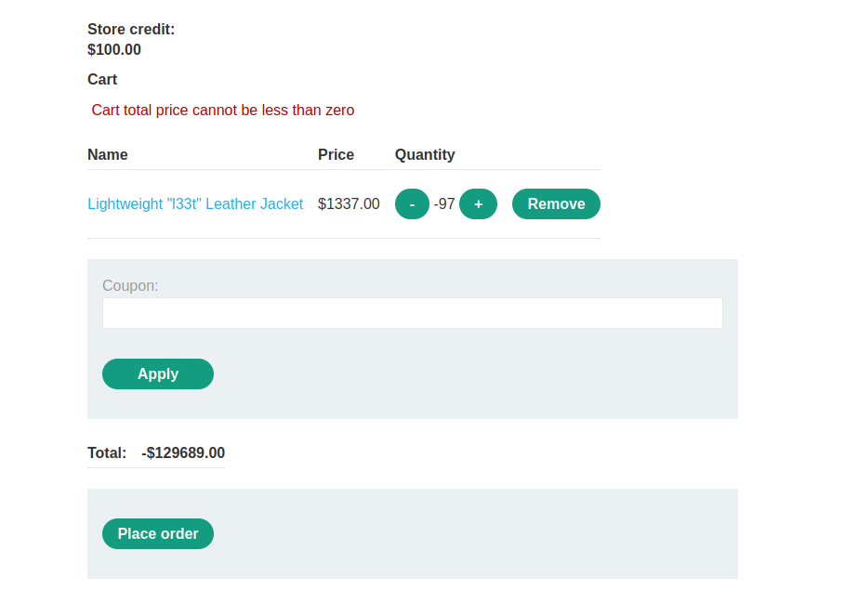Open the Lightweight "l33t" Leather Jacket link
858x616 pixels.
[x=195, y=204]
